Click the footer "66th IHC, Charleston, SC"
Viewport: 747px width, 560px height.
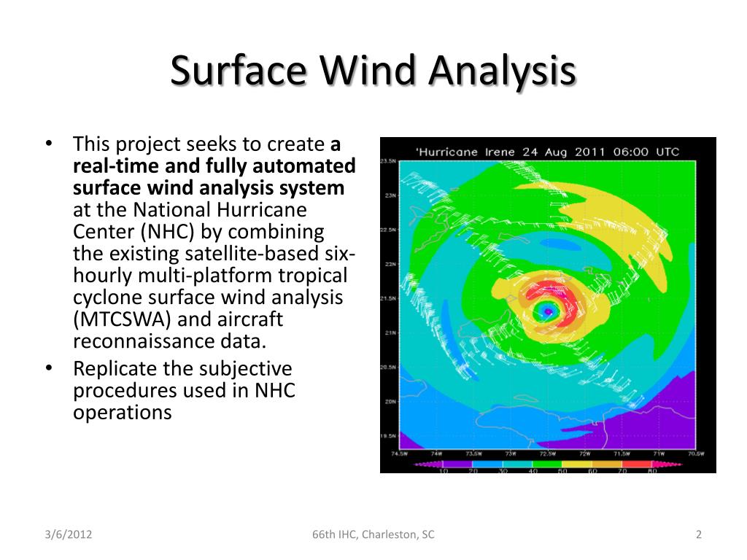point(373,534)
